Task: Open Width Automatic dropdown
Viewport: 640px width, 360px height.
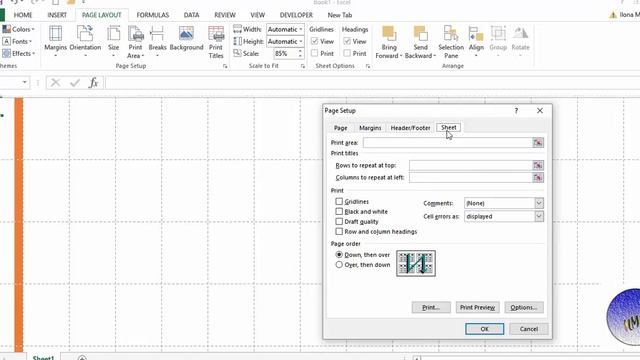Action: point(301,29)
